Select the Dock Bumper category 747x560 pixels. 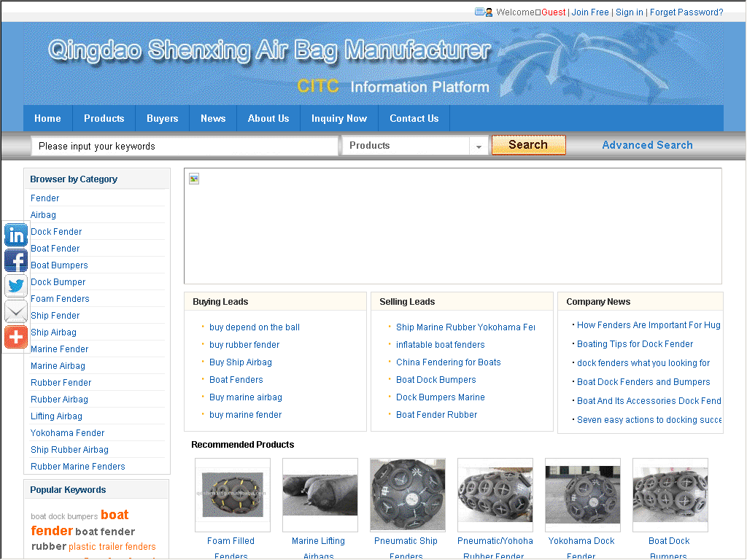(x=58, y=282)
